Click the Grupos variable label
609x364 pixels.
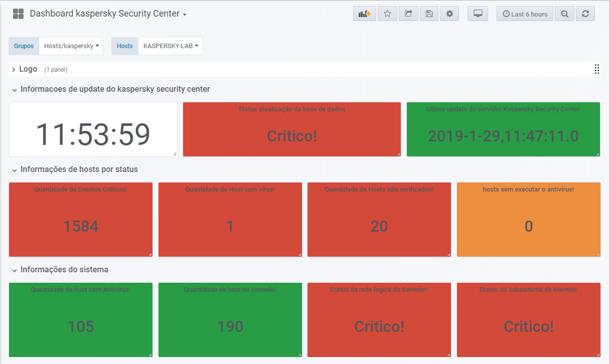click(24, 46)
